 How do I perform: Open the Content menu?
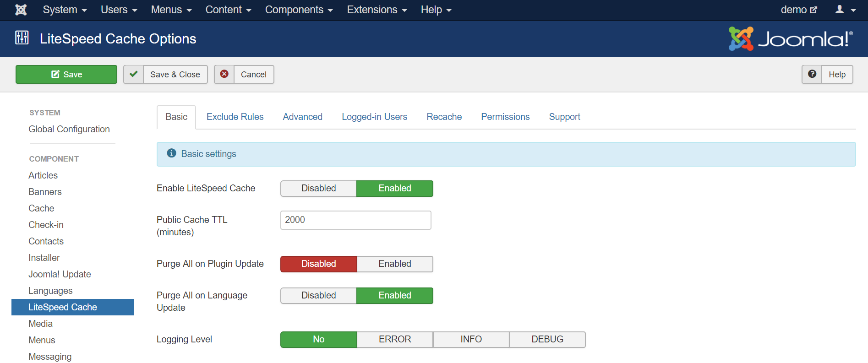(228, 10)
